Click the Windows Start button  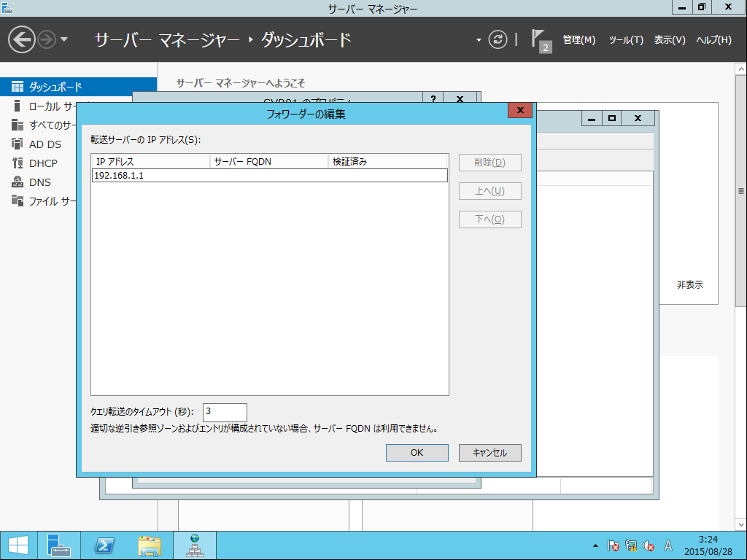point(18,545)
